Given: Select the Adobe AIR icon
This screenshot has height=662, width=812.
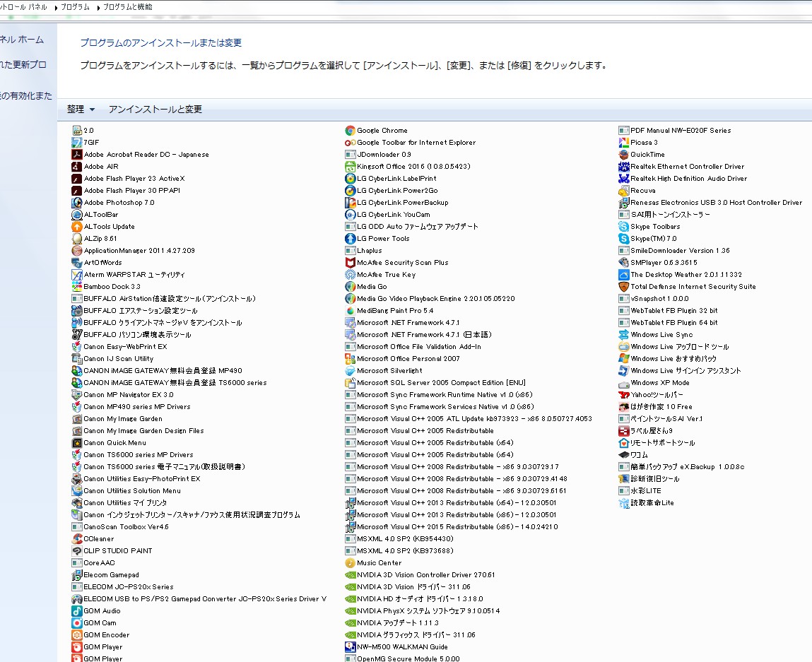Looking at the screenshot, I should pyautogui.click(x=76, y=166).
